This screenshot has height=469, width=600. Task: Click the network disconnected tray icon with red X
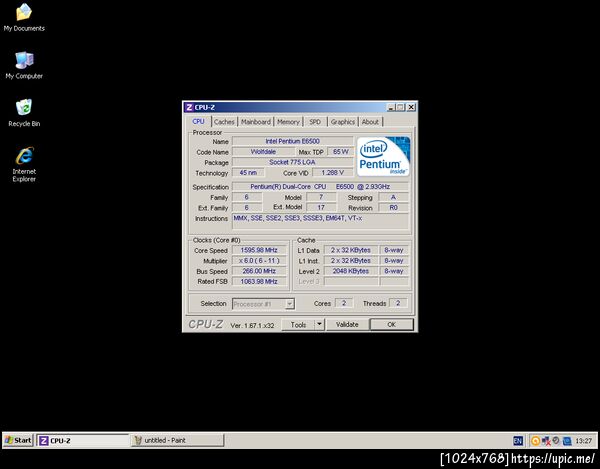pyautogui.click(x=546, y=441)
